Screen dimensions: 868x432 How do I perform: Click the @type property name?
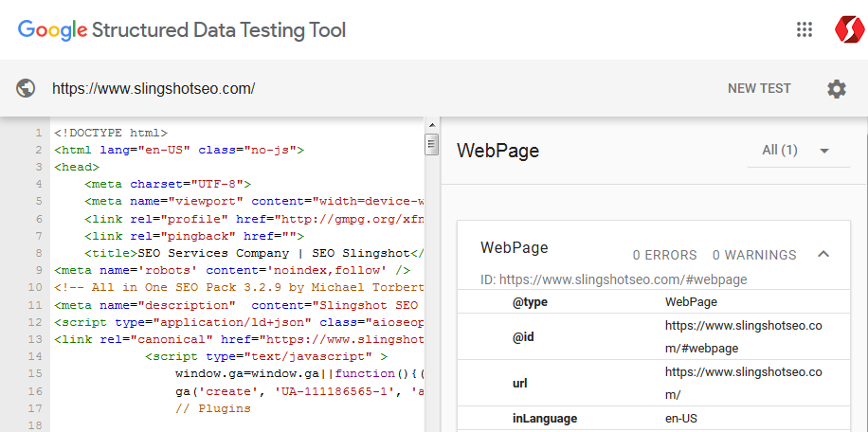(531, 302)
